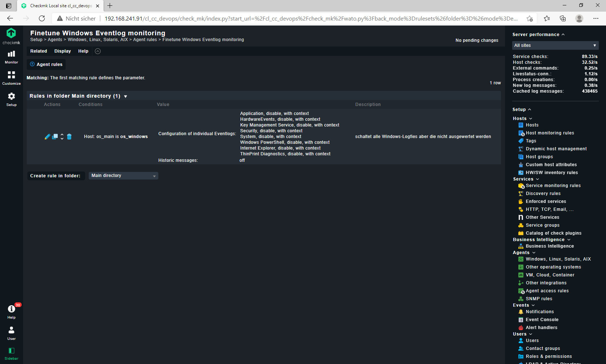The height and width of the screenshot is (364, 606).
Task: Open the Event Console entry
Action: tap(541, 319)
